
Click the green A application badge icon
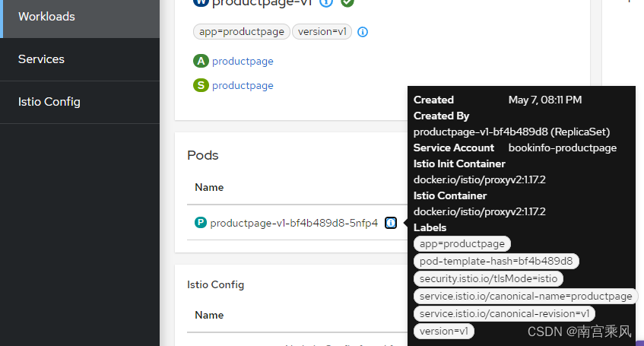[201, 62]
